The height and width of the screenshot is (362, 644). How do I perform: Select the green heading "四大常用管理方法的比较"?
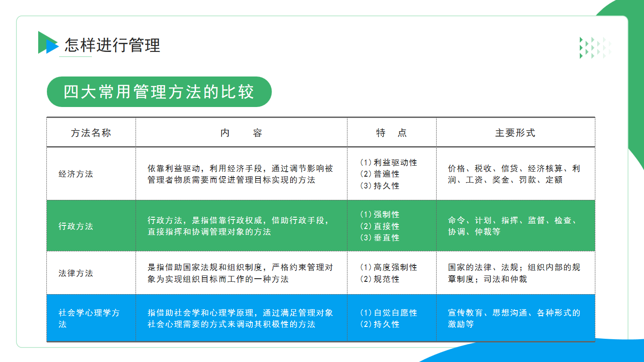pos(159,92)
